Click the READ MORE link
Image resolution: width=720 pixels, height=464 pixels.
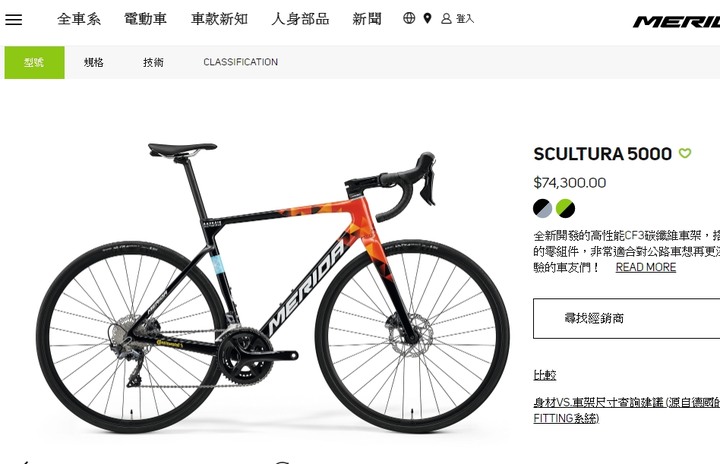(646, 267)
